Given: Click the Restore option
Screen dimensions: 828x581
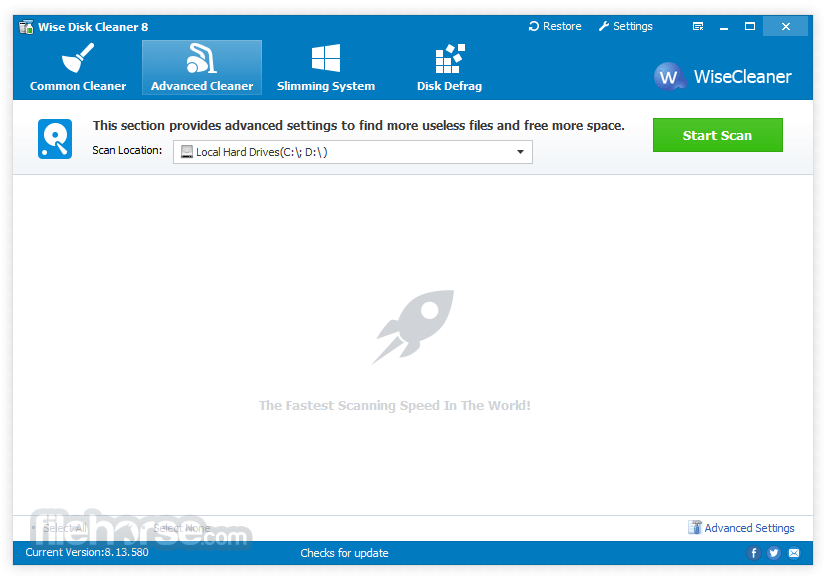Looking at the screenshot, I should click(x=555, y=26).
